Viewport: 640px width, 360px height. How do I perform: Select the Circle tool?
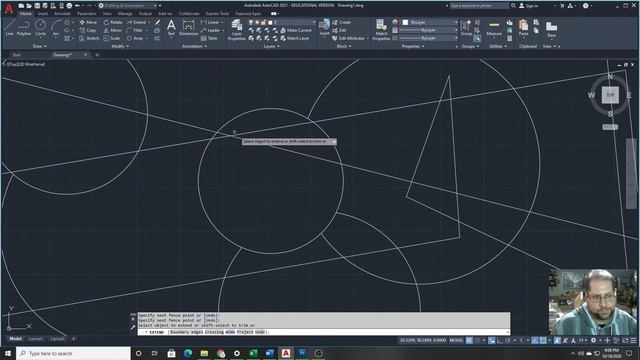pyautogui.click(x=40, y=27)
